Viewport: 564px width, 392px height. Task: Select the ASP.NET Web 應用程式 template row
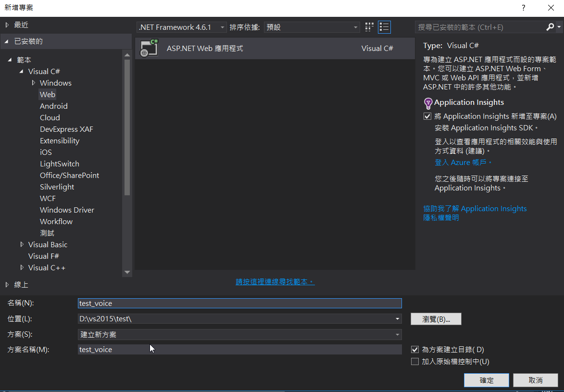(x=275, y=48)
